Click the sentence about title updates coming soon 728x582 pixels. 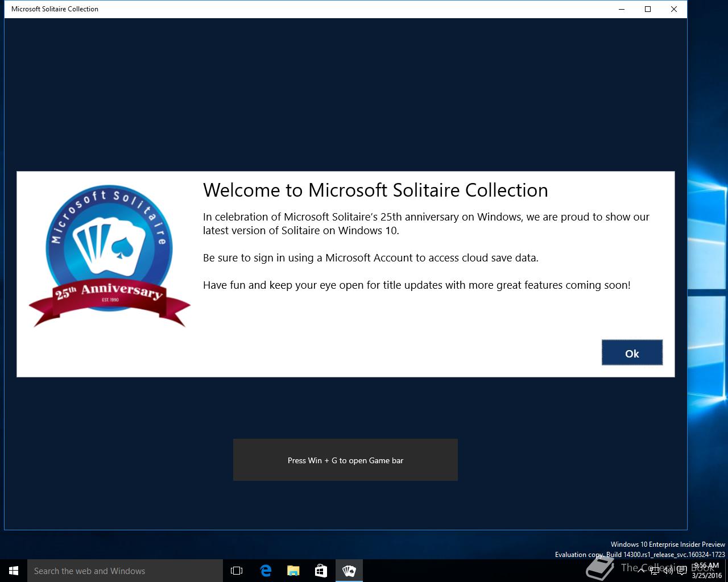tap(417, 285)
